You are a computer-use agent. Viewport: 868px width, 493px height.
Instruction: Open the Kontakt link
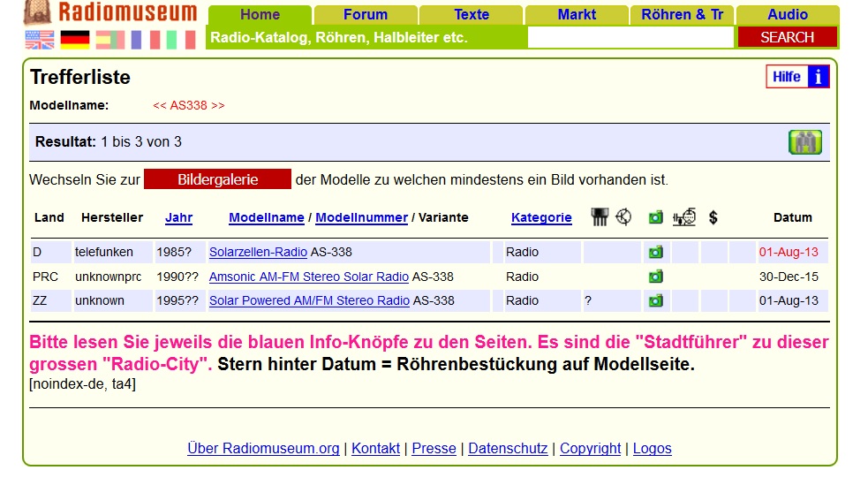point(375,448)
